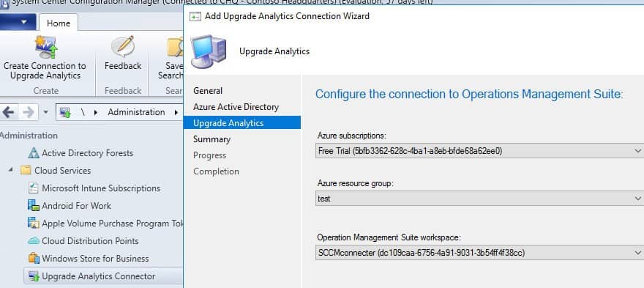Collapse the Cloud Services tree node
This screenshot has width=644, height=288.
(11, 169)
